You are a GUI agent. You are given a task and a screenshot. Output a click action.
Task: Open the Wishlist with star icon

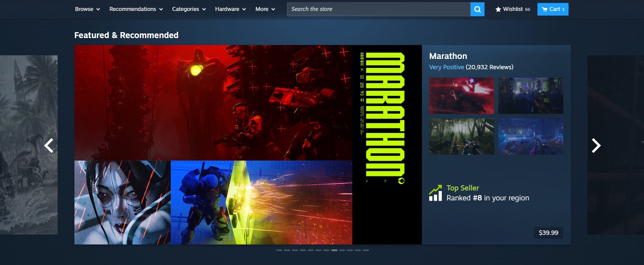point(513,9)
